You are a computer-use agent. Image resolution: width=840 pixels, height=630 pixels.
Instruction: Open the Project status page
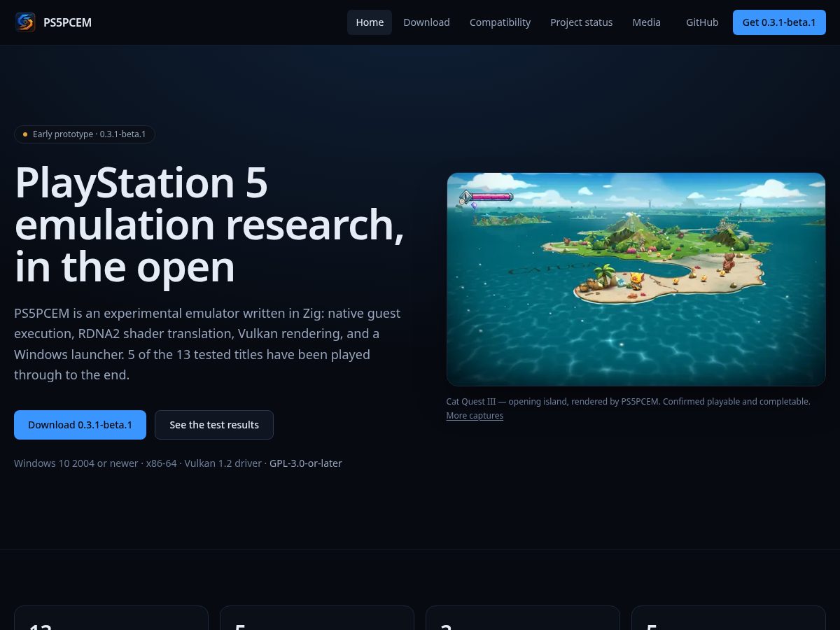tap(581, 22)
